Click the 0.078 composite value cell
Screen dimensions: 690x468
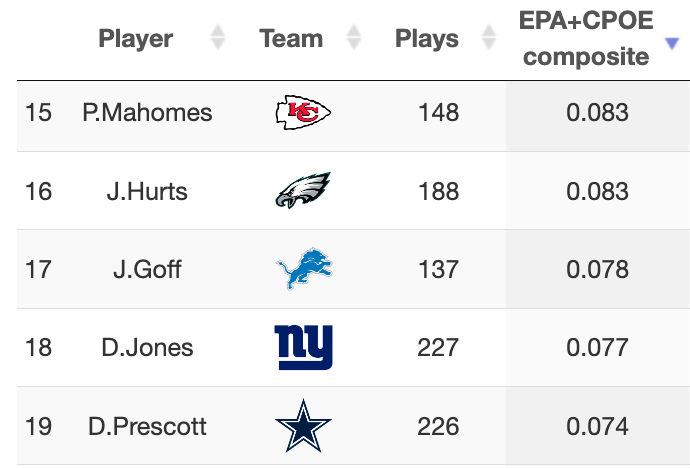tap(598, 269)
